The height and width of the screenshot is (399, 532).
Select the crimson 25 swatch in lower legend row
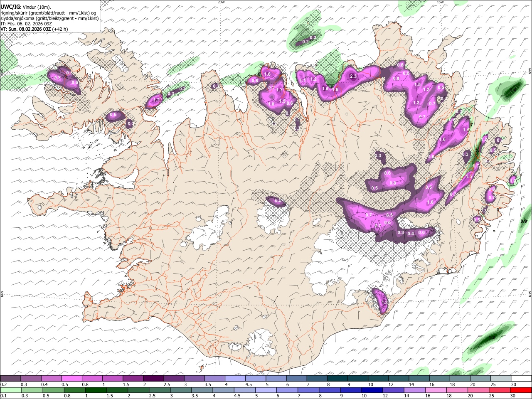(499, 390)
